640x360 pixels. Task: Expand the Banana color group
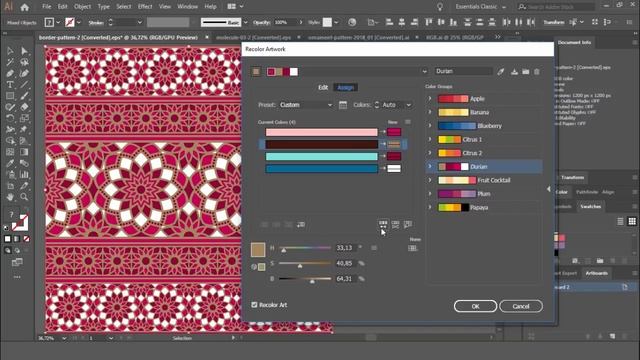pos(430,112)
